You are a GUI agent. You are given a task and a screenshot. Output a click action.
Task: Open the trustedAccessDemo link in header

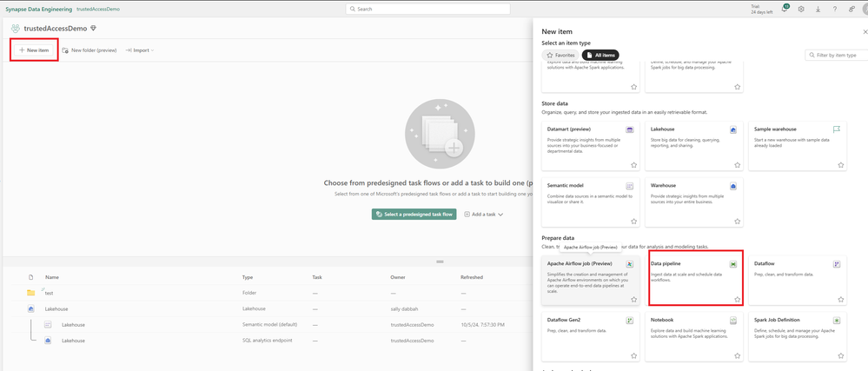pos(98,10)
